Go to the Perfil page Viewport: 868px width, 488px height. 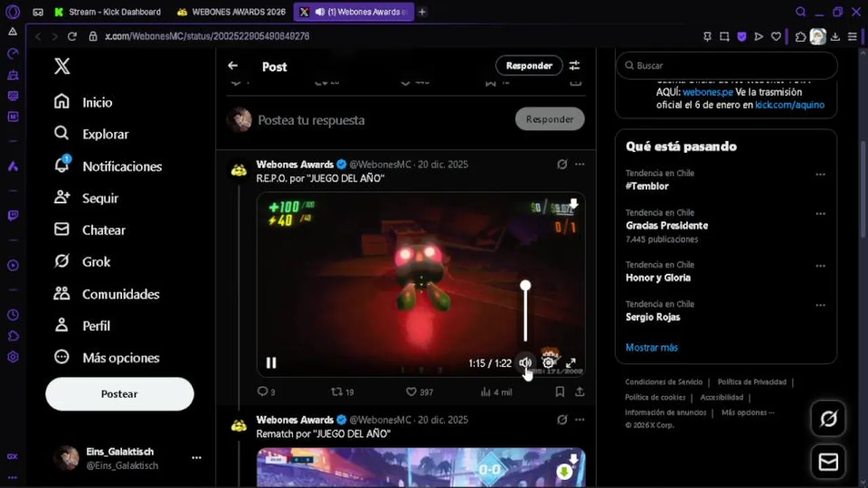tap(82, 326)
